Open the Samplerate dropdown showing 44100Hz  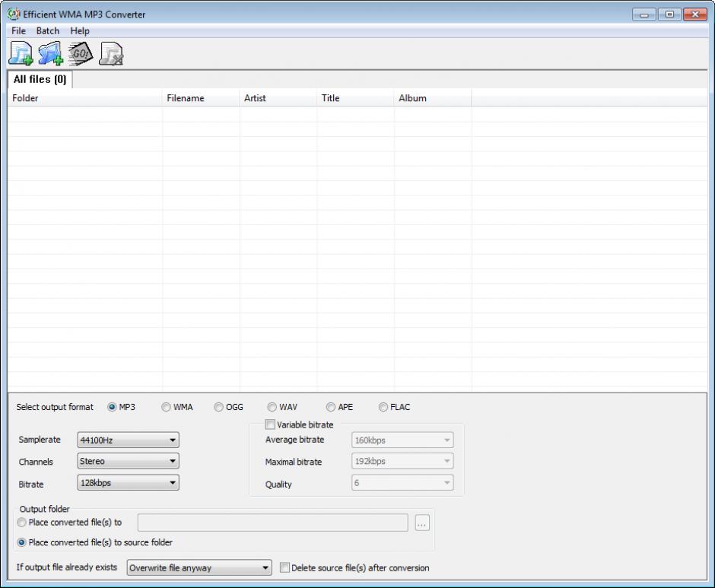coord(128,440)
